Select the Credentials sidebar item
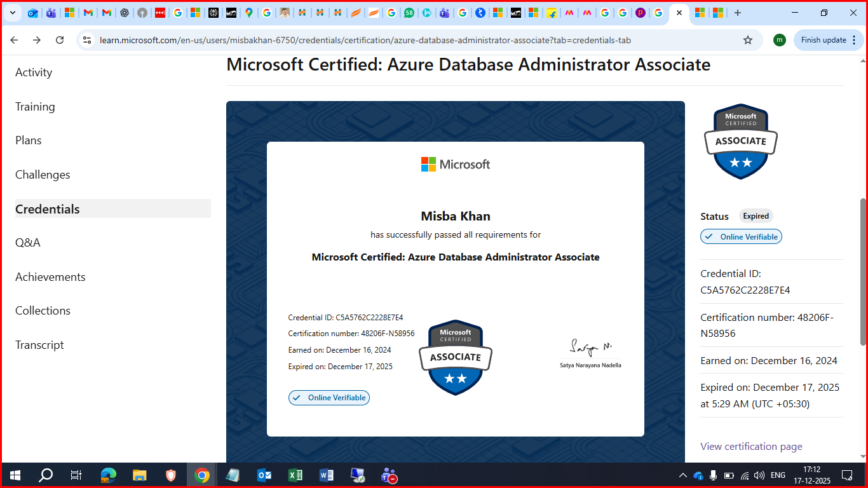The image size is (868, 488). coord(113,209)
